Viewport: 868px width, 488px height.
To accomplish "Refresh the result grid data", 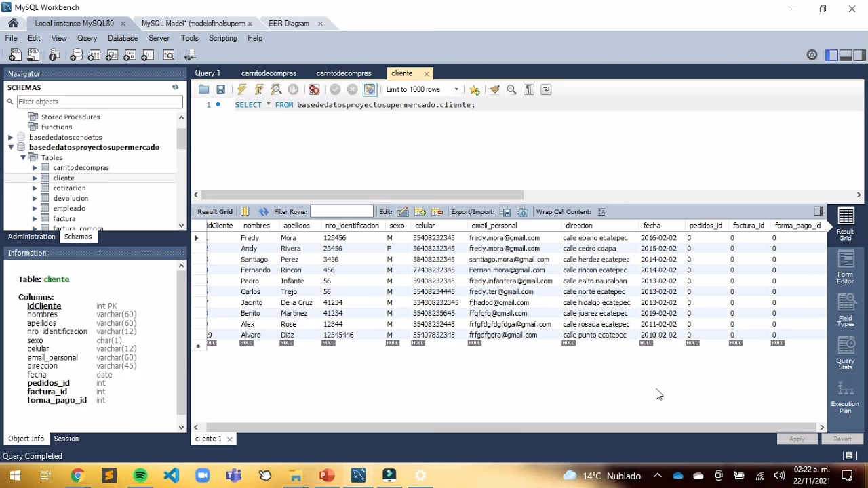I will pos(264,211).
